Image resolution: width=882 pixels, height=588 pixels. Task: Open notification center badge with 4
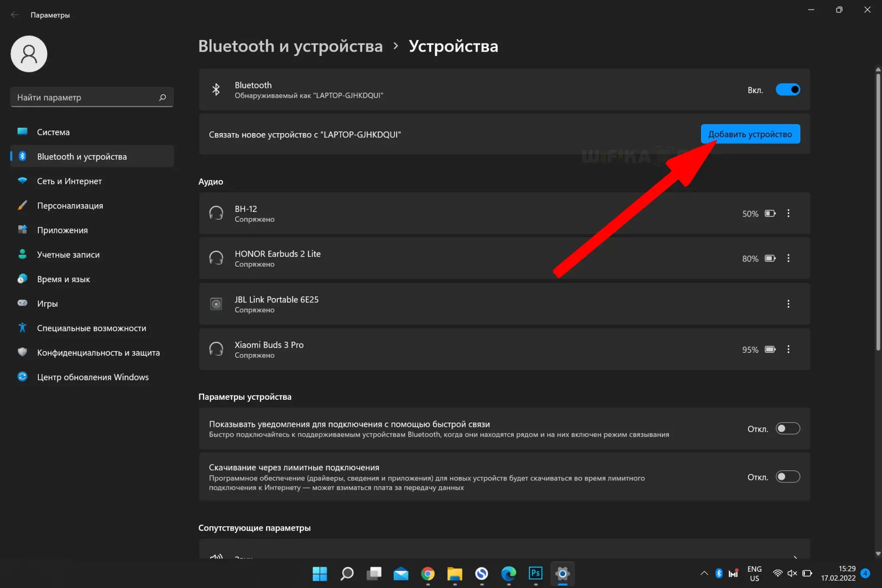point(865,573)
